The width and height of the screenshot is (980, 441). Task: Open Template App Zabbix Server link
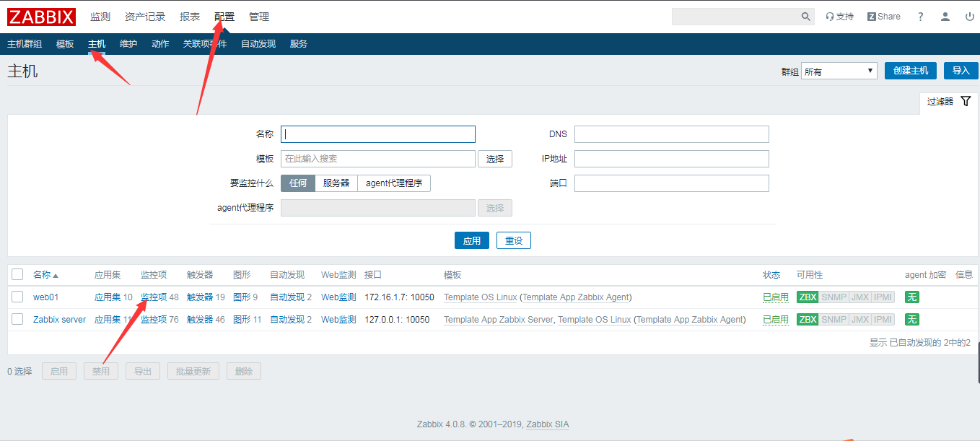tap(498, 320)
